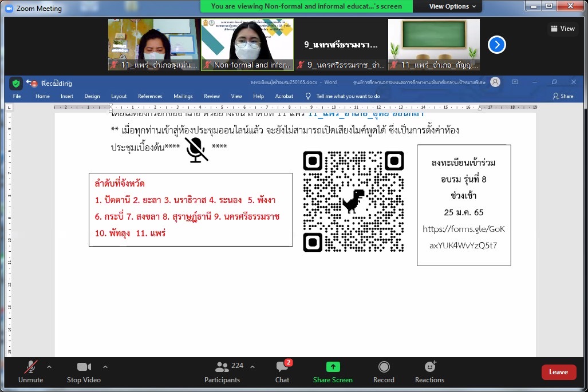Click the Word account profile icon
The image size is (588, 392).
495,82
